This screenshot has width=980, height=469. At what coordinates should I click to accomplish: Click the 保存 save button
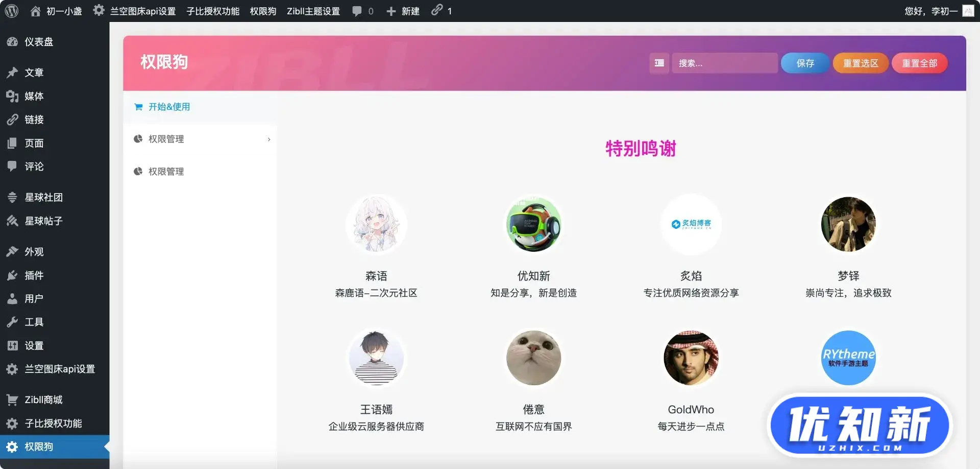[805, 63]
